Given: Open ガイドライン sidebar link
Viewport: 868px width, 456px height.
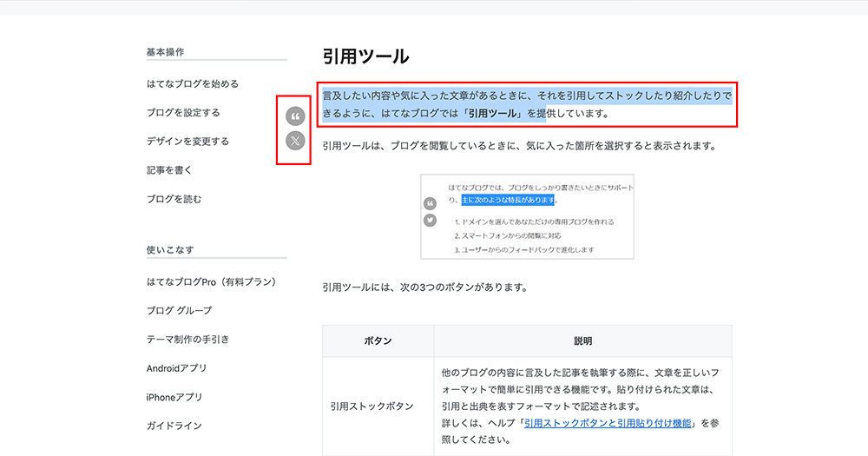Looking at the screenshot, I should point(174,426).
